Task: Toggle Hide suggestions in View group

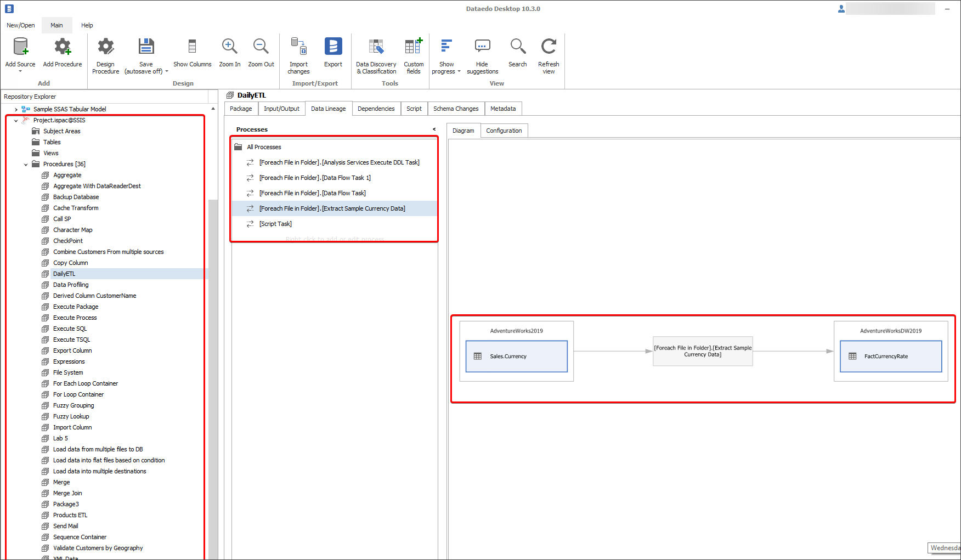Action: [x=482, y=47]
